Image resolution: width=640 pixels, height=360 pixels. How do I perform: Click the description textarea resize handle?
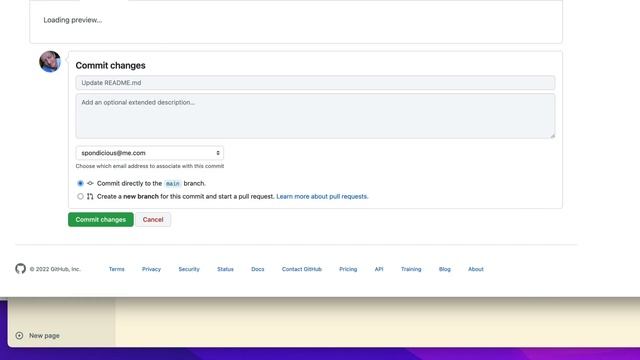pos(552,136)
